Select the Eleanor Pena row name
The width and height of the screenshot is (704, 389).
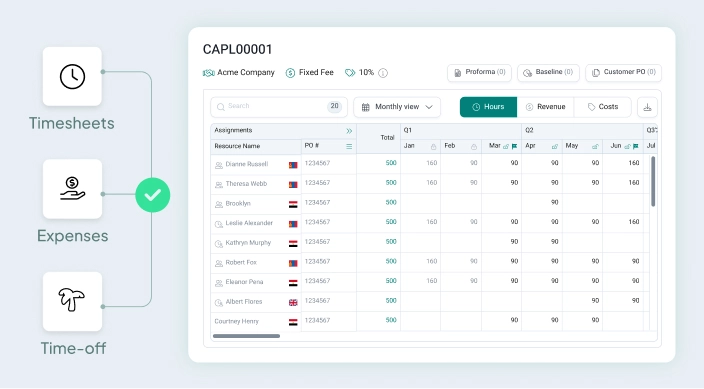[244, 282]
